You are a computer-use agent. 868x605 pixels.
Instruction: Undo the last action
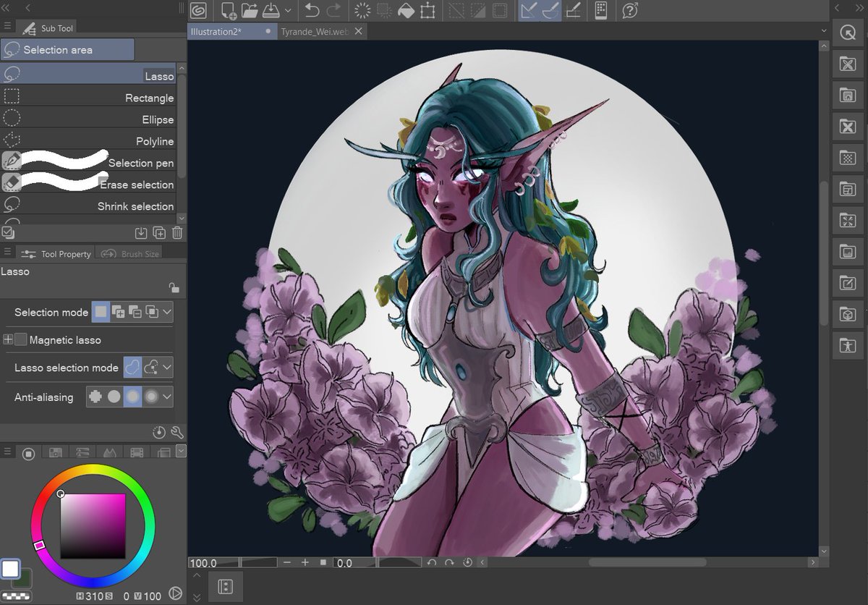[312, 11]
